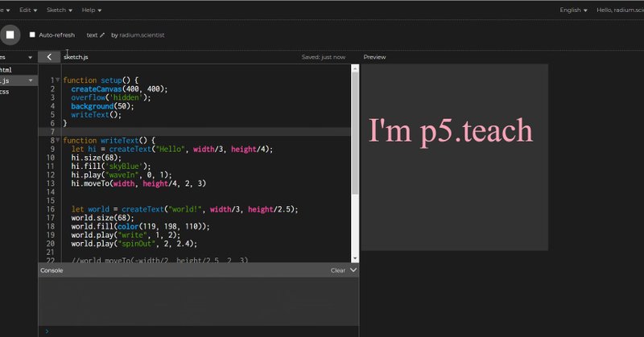Click the Preview panel header label
Image resolution: width=644 pixels, height=337 pixels.
tap(374, 57)
